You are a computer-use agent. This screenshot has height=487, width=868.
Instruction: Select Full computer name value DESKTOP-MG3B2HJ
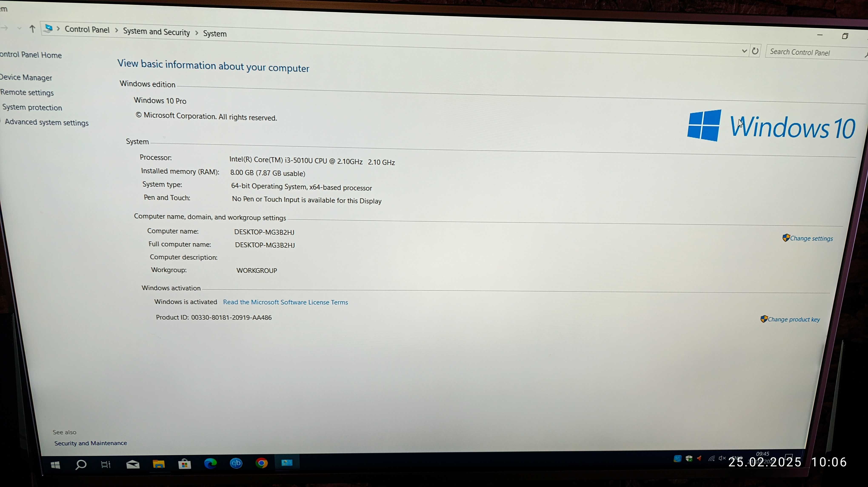click(265, 245)
